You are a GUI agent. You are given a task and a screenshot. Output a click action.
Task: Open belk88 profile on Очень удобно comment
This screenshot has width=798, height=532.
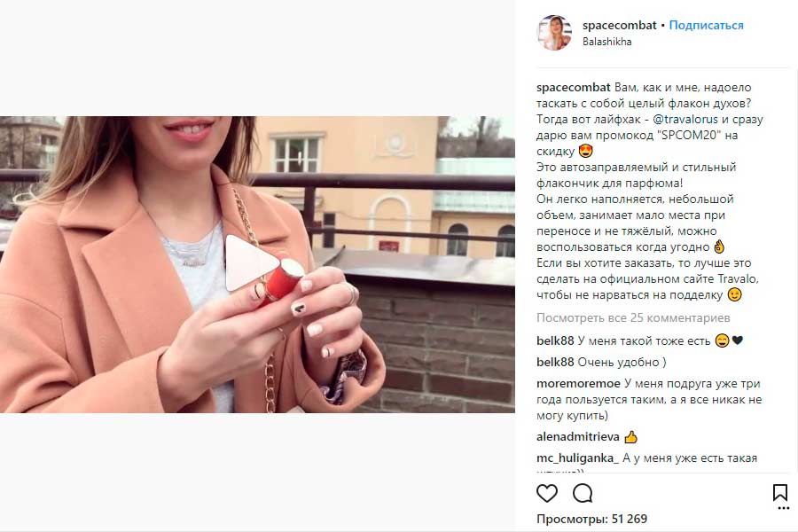coord(555,362)
